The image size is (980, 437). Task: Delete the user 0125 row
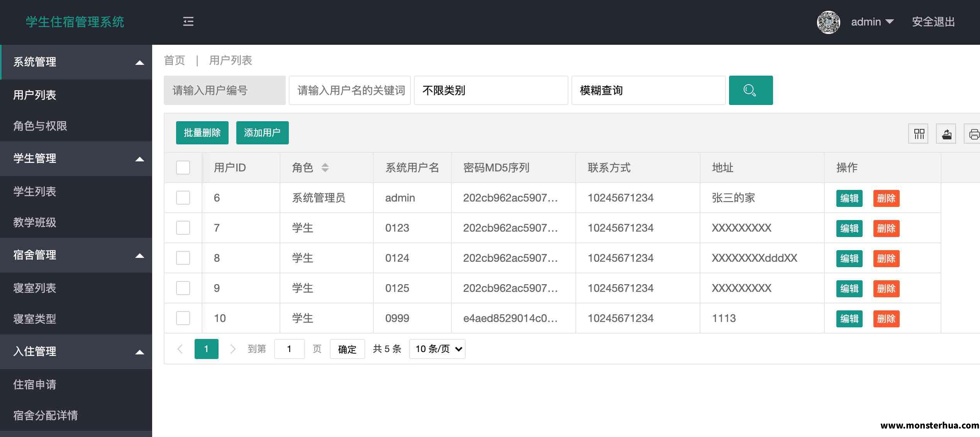[887, 289]
